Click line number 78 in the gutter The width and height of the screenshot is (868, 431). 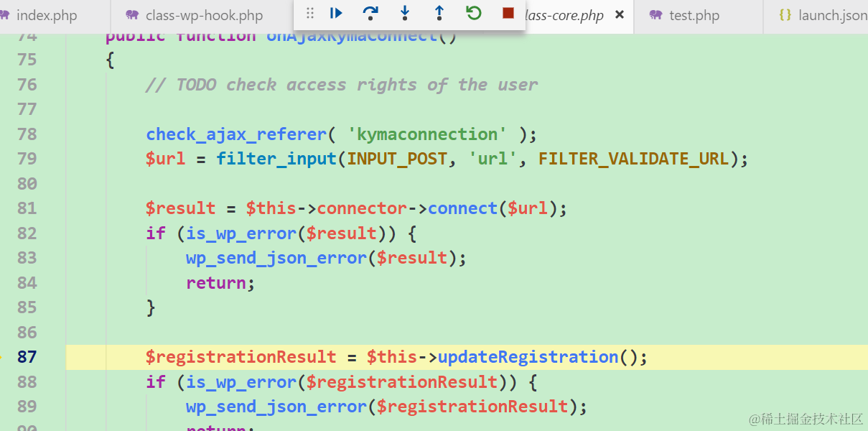point(27,134)
